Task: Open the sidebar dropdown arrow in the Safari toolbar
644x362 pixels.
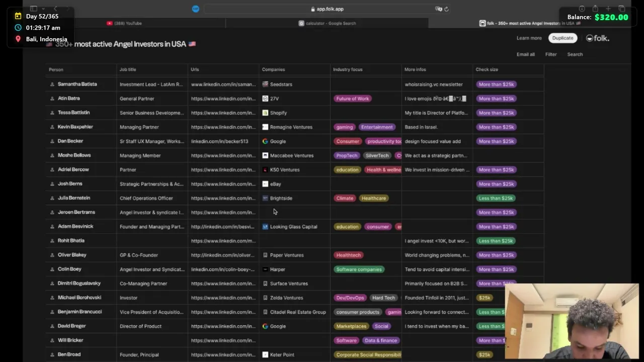Action: (43, 9)
